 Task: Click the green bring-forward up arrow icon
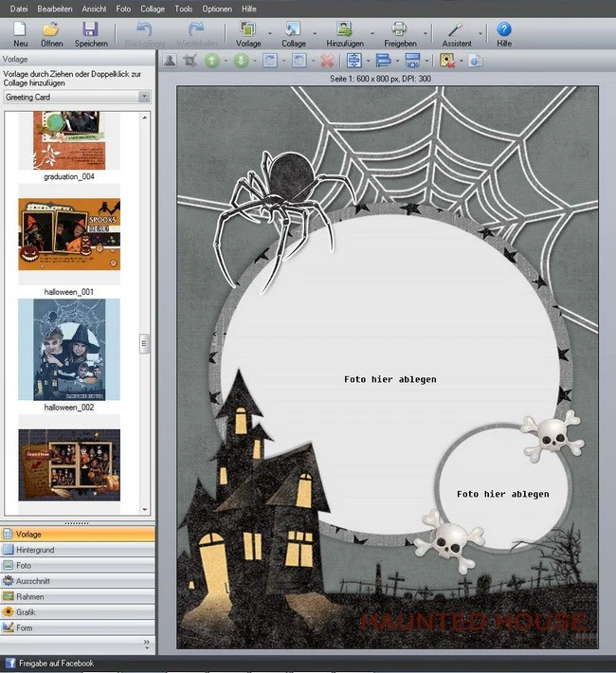pos(211,61)
